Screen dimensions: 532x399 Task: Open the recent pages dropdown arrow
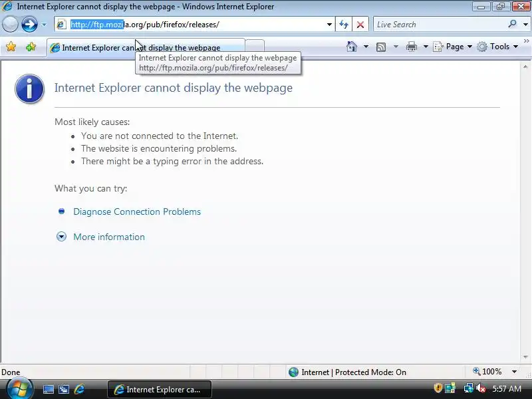pyautogui.click(x=44, y=25)
